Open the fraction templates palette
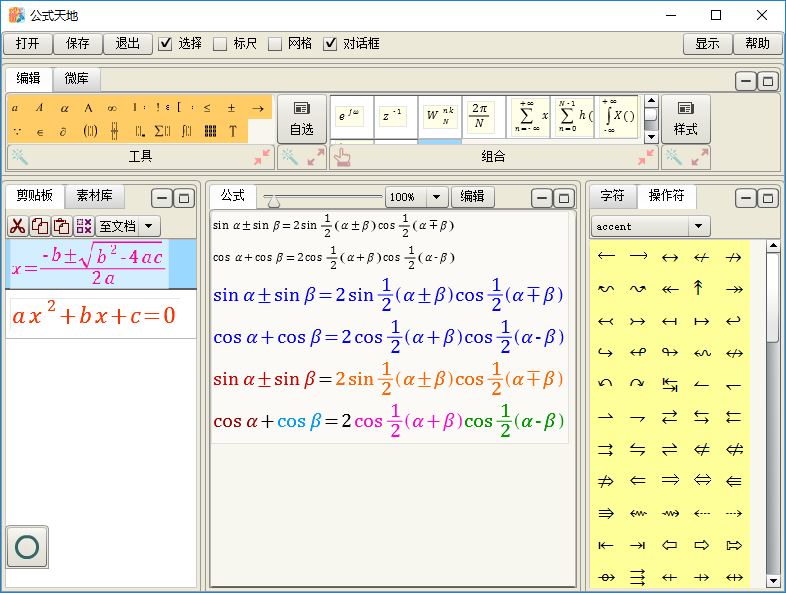This screenshot has width=786, height=593. click(x=114, y=131)
